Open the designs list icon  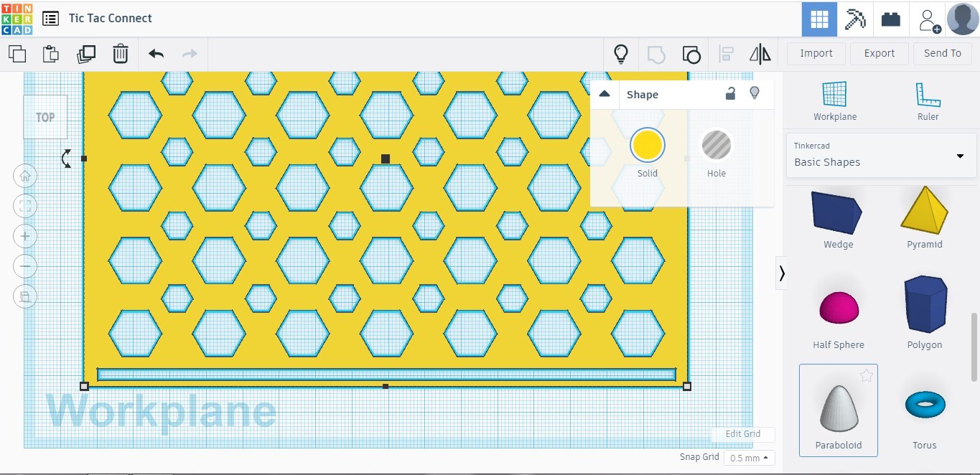coord(50,19)
